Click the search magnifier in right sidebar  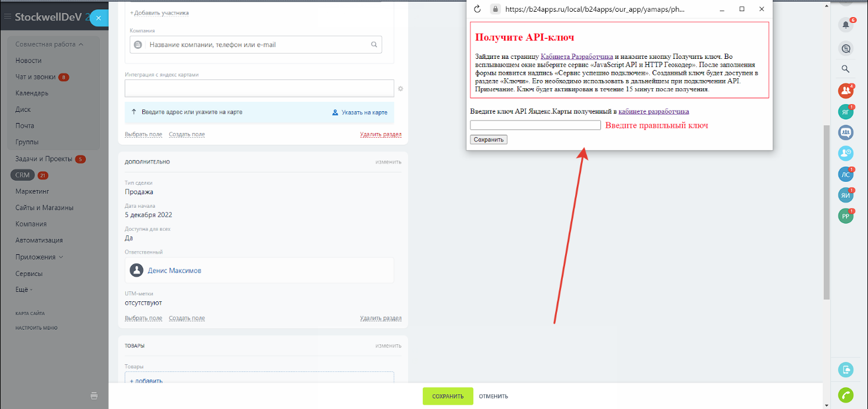pyautogui.click(x=846, y=69)
